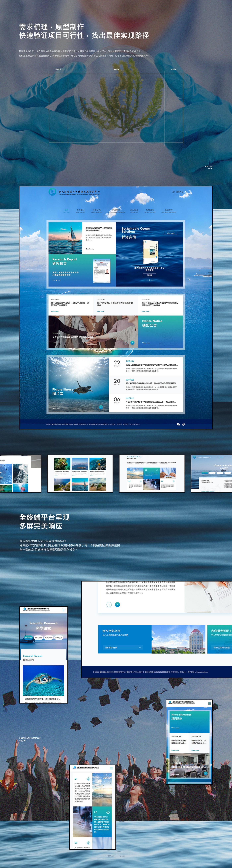The height and width of the screenshot is (868, 232).
Task: Click the Weibo icon in the footer
Action: [183, 424]
